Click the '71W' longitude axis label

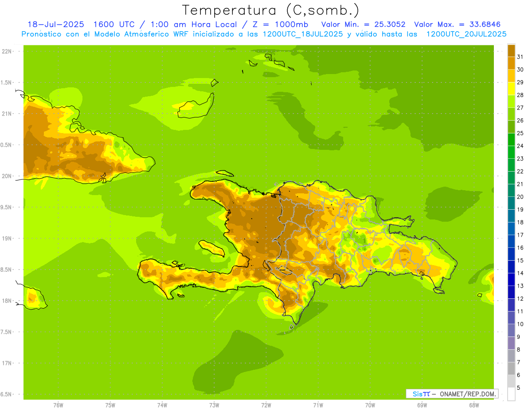318,405
